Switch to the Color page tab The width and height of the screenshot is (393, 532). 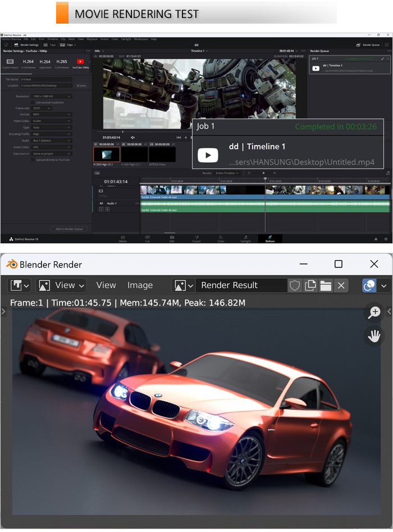221,239
